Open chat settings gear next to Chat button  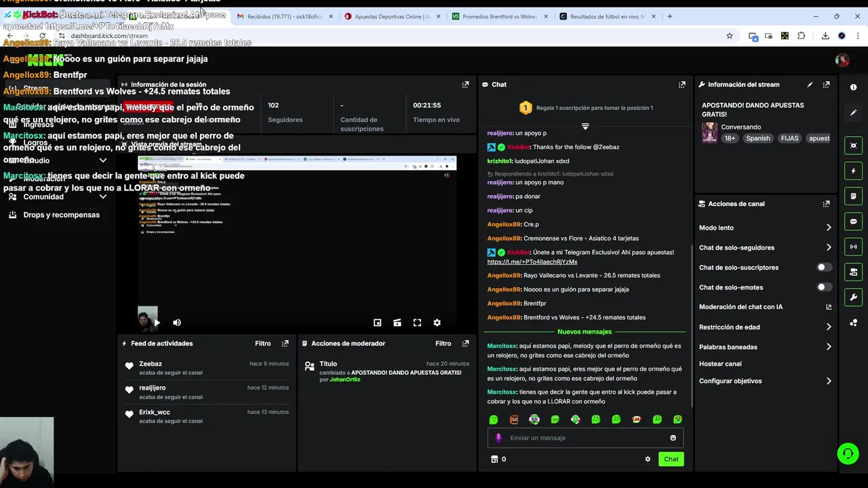tap(648, 460)
